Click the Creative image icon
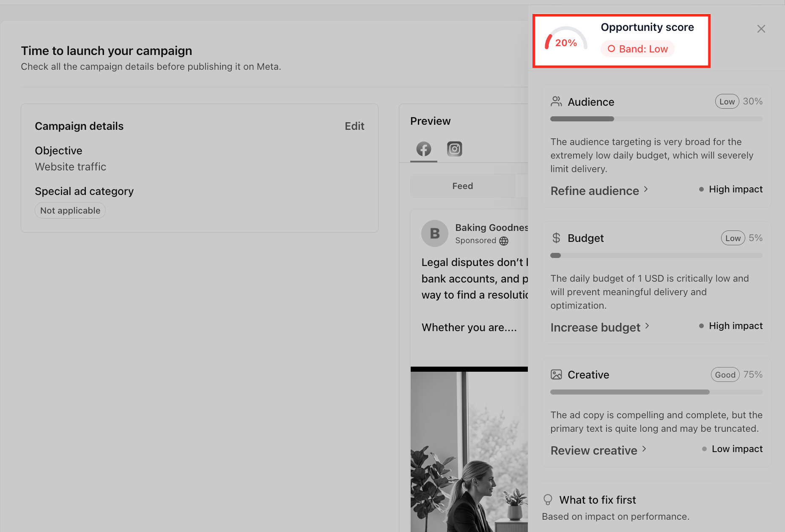Screen dimensions: 785x532 (x=556, y=375)
